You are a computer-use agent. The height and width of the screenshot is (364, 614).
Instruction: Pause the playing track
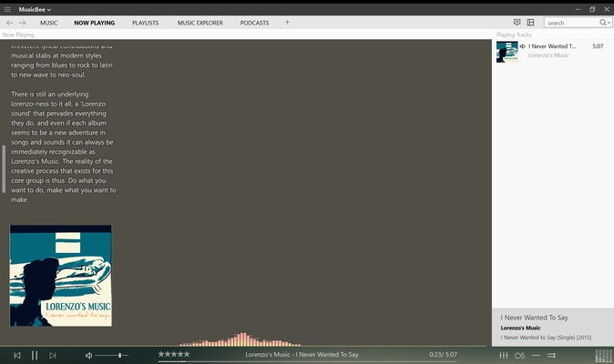click(35, 356)
